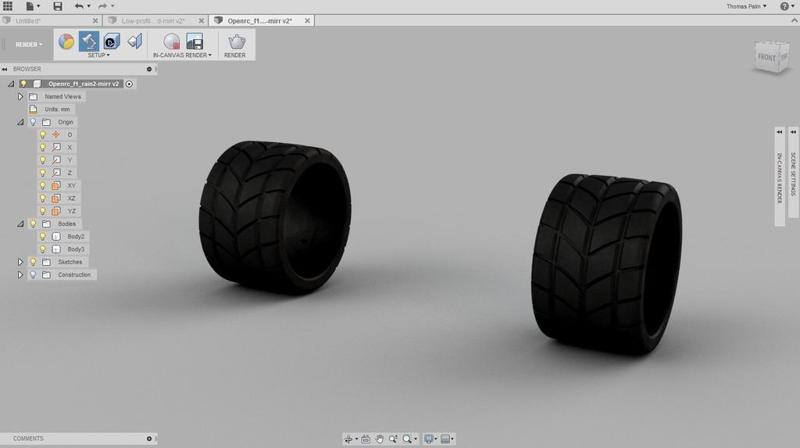The height and width of the screenshot is (448, 800).
Task: Save the design with the disk icon
Action: pyautogui.click(x=58, y=6)
